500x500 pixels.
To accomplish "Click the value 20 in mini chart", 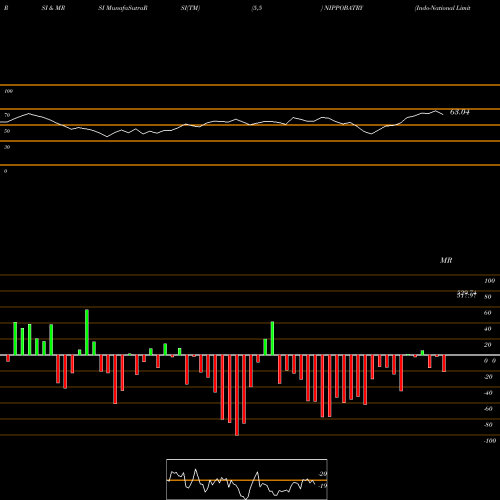I will coord(323,474).
